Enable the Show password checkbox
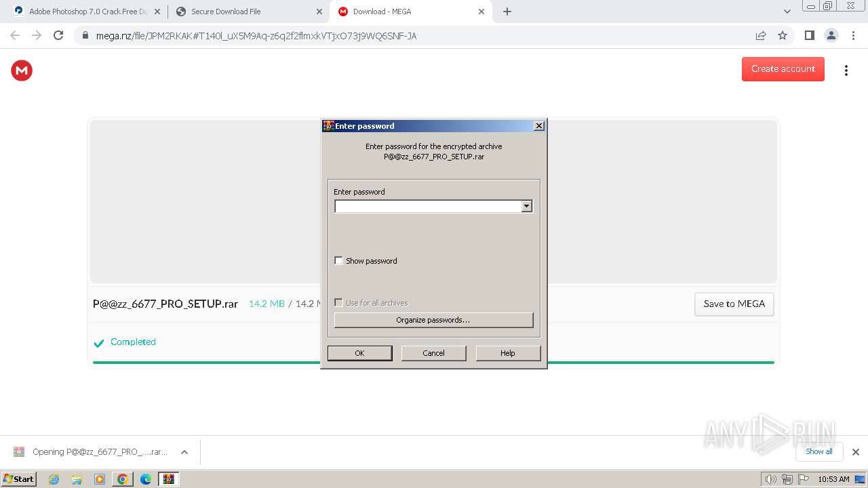The image size is (868, 488). pyautogui.click(x=339, y=261)
